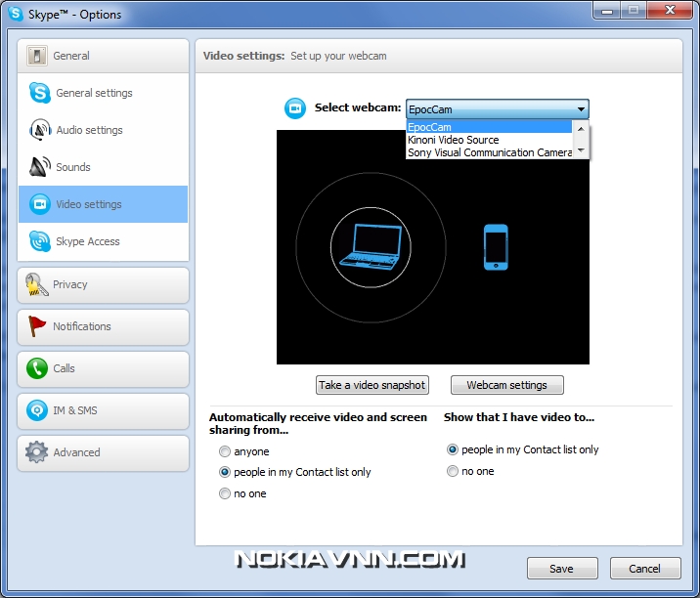700x598 pixels.
Task: Open the Skype Access page
Action: 103,241
